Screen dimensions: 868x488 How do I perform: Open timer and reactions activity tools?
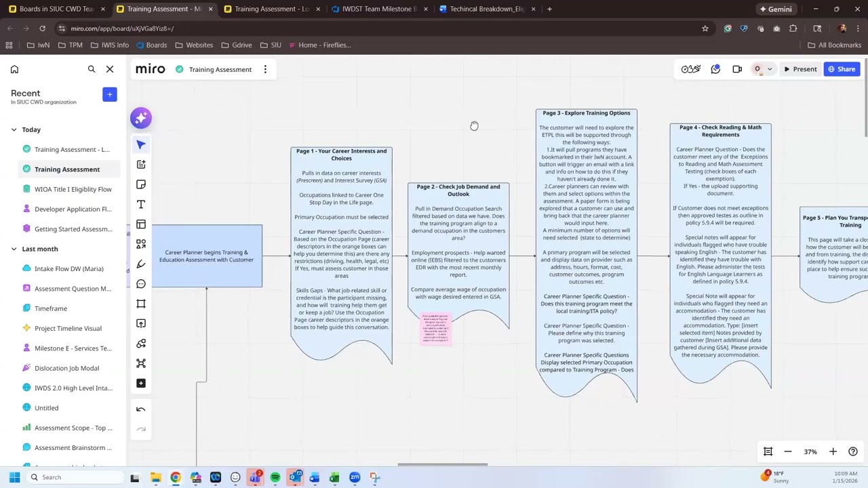coord(690,69)
